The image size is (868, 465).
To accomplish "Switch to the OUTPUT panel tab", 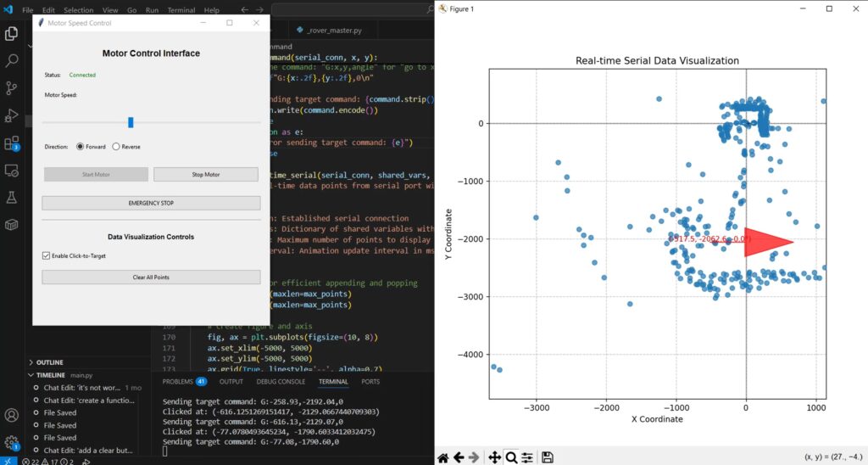I will point(231,382).
